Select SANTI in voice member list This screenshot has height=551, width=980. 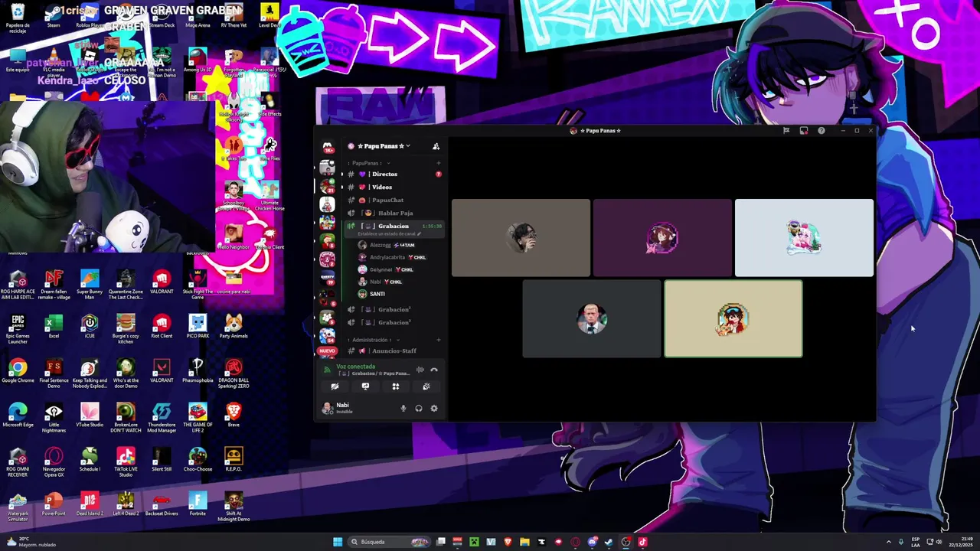pyautogui.click(x=400, y=294)
